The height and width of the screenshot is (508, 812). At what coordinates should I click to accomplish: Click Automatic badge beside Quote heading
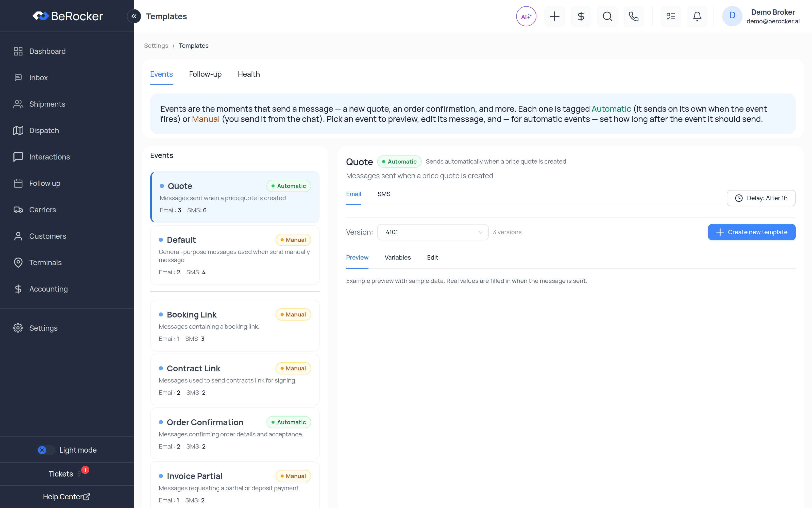coord(399,162)
